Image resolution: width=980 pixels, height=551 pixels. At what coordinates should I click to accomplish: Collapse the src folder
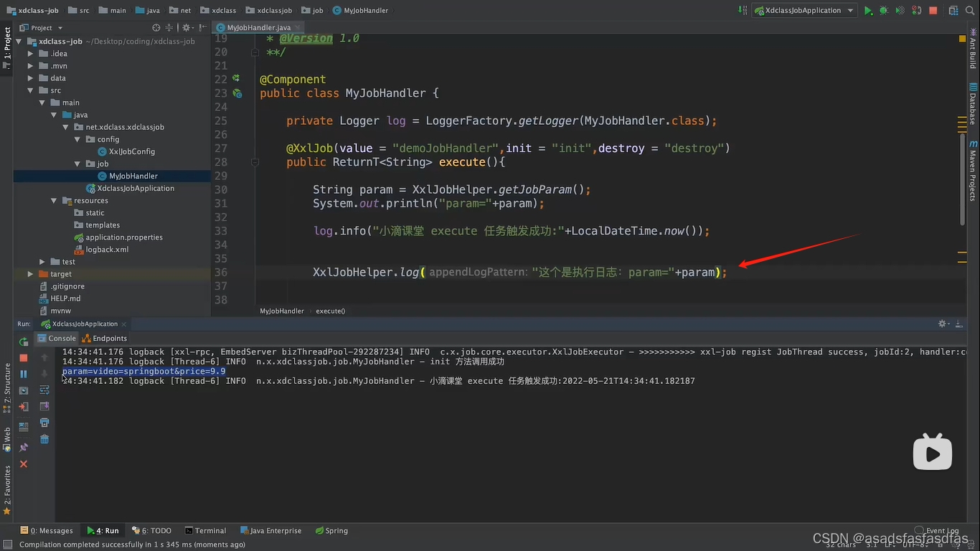click(30, 90)
